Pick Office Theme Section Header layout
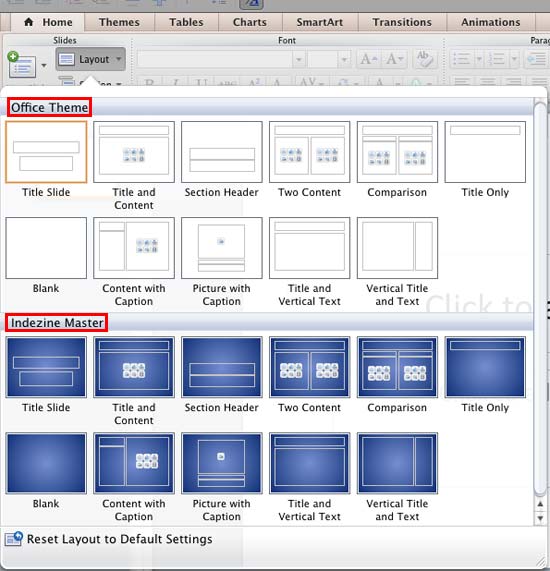This screenshot has width=550, height=571. click(x=221, y=152)
